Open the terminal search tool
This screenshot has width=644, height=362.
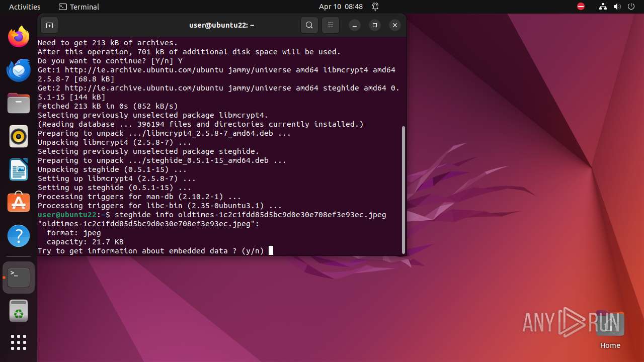click(309, 25)
